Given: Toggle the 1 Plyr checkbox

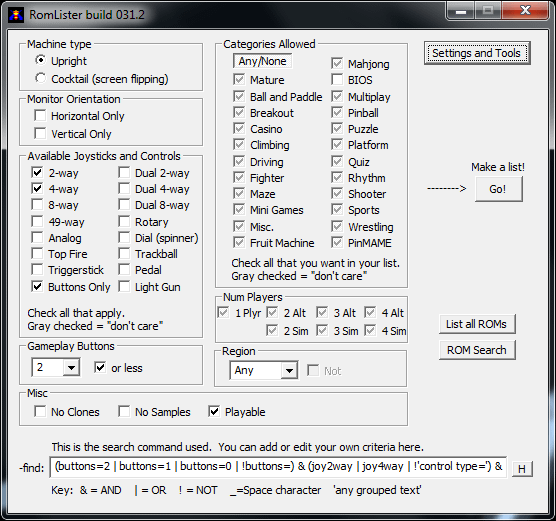Looking at the screenshot, I should (x=223, y=312).
